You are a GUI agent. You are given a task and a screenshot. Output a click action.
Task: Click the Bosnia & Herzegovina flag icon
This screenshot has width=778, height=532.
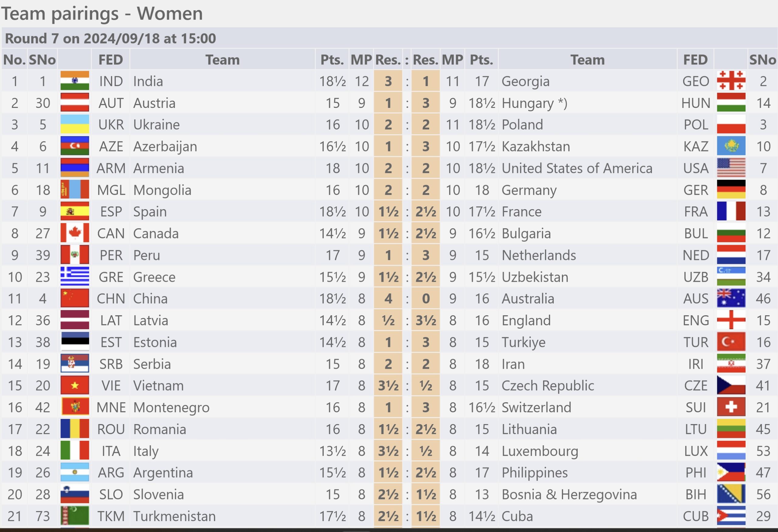click(731, 494)
